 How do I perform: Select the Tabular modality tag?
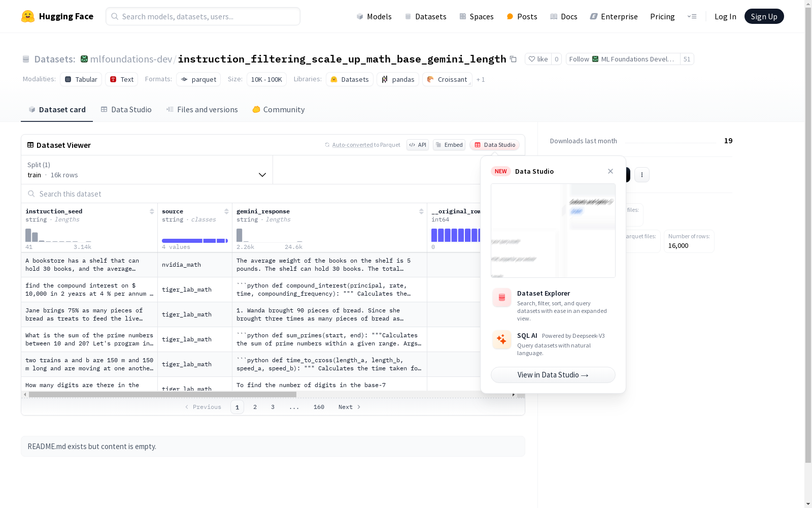coord(81,79)
